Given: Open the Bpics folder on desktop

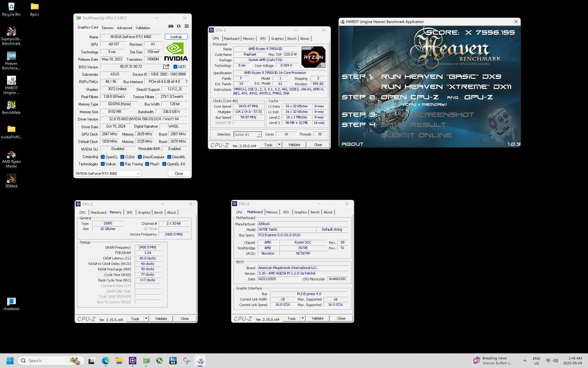Looking at the screenshot, I should tap(35, 9).
